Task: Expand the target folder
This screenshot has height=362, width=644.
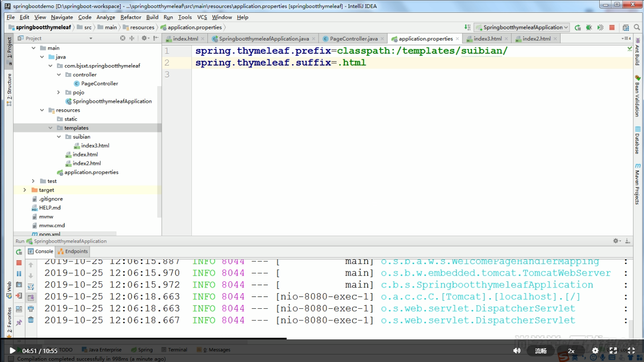Action: [25, 190]
